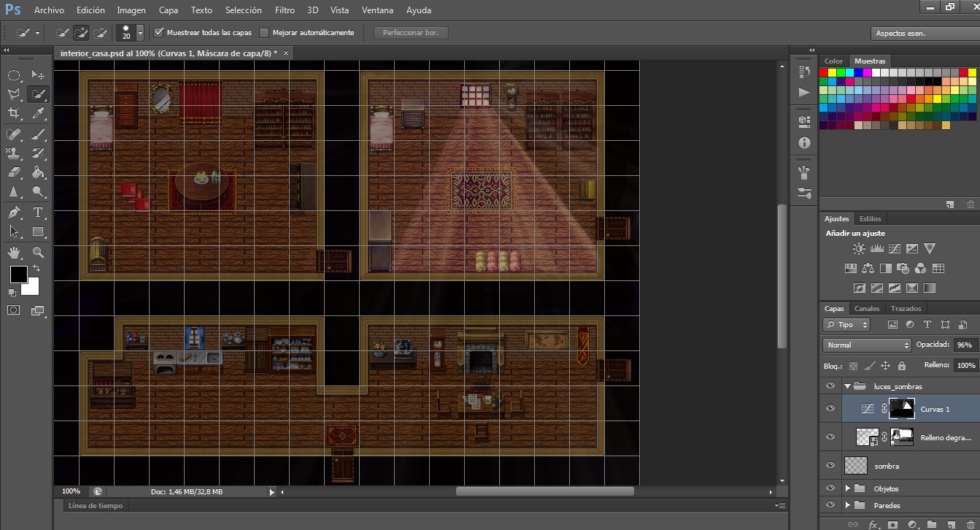
Task: Select the History Brush tool
Action: [39, 153]
